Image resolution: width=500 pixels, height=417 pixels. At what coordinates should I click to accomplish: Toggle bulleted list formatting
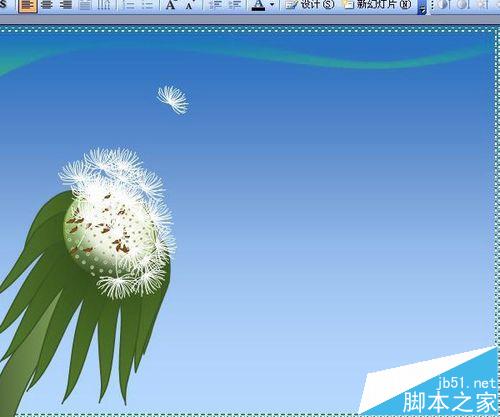(x=147, y=5)
